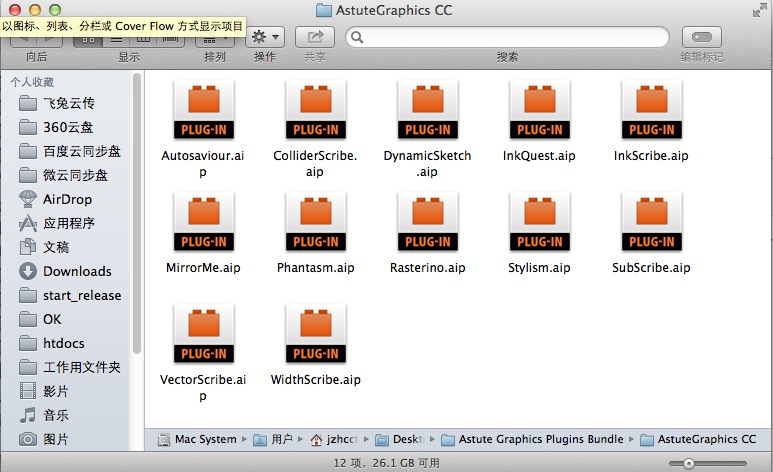The height and width of the screenshot is (472, 773).
Task: Open the 百度云同步盘 sidebar folder
Action: pyautogui.click(x=68, y=151)
